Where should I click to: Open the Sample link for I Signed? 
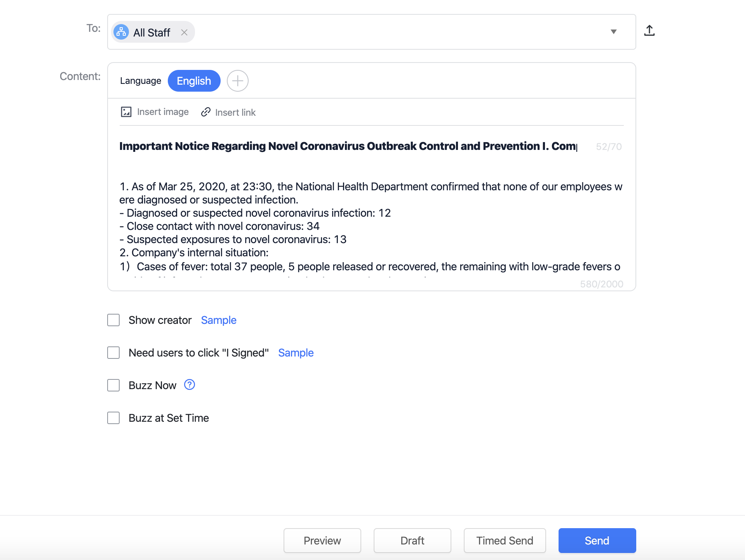click(x=296, y=353)
